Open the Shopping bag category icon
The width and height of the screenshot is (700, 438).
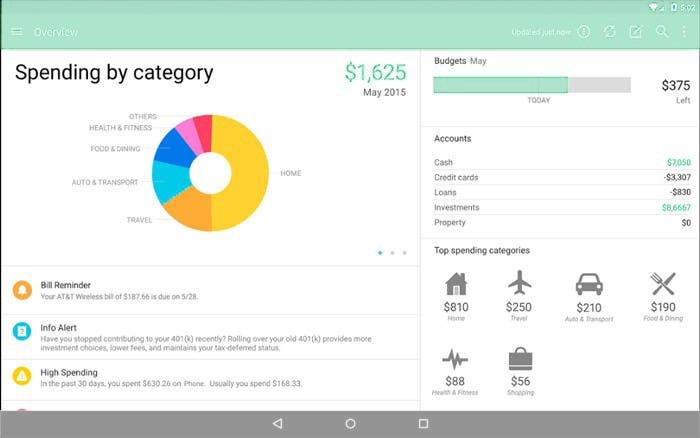[520, 359]
